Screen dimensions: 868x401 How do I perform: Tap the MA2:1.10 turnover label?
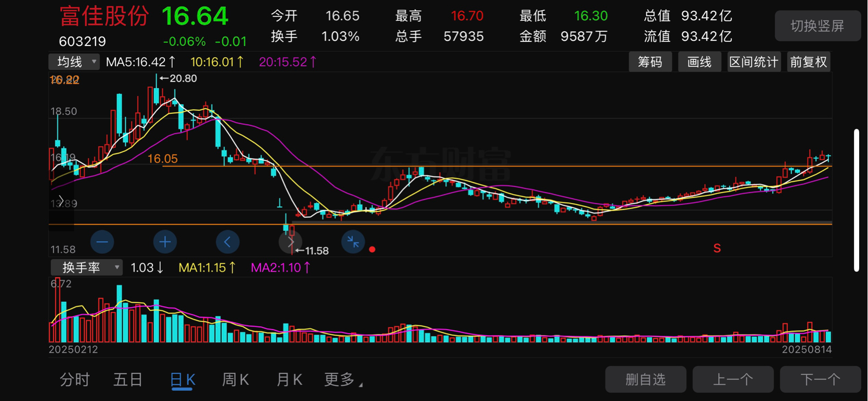280,268
